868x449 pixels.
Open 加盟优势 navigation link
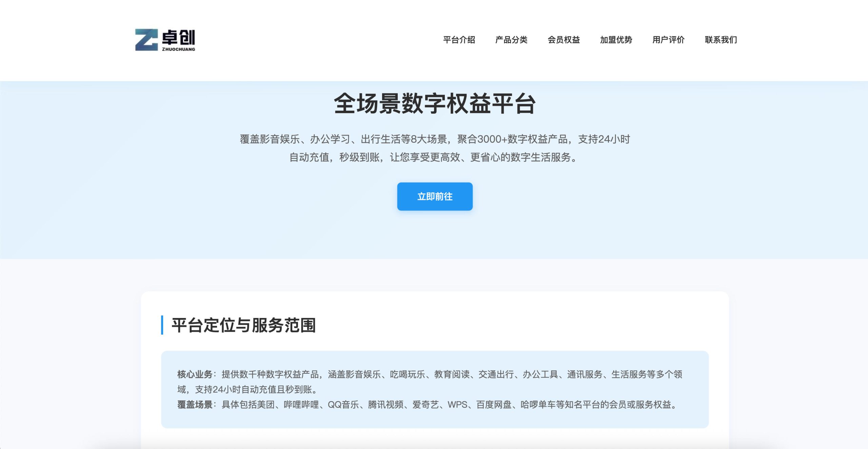pyautogui.click(x=616, y=40)
